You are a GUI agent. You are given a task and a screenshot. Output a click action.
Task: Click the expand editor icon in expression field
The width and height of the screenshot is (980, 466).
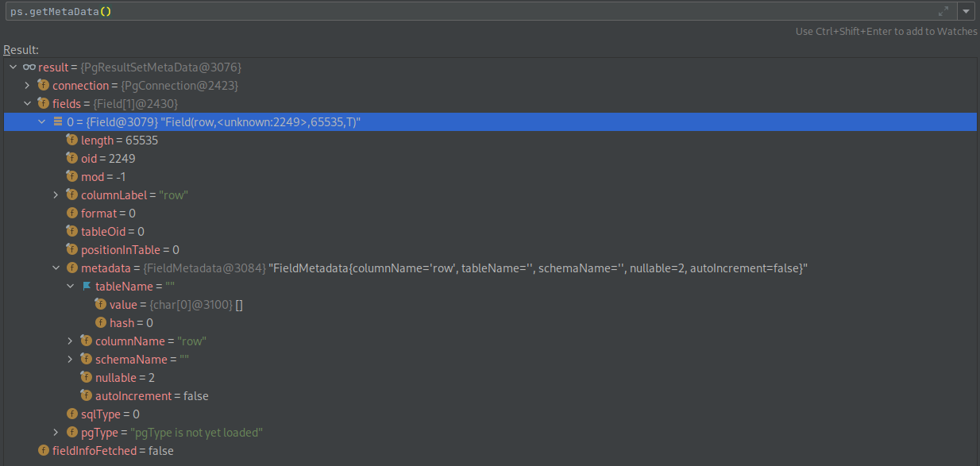point(943,12)
